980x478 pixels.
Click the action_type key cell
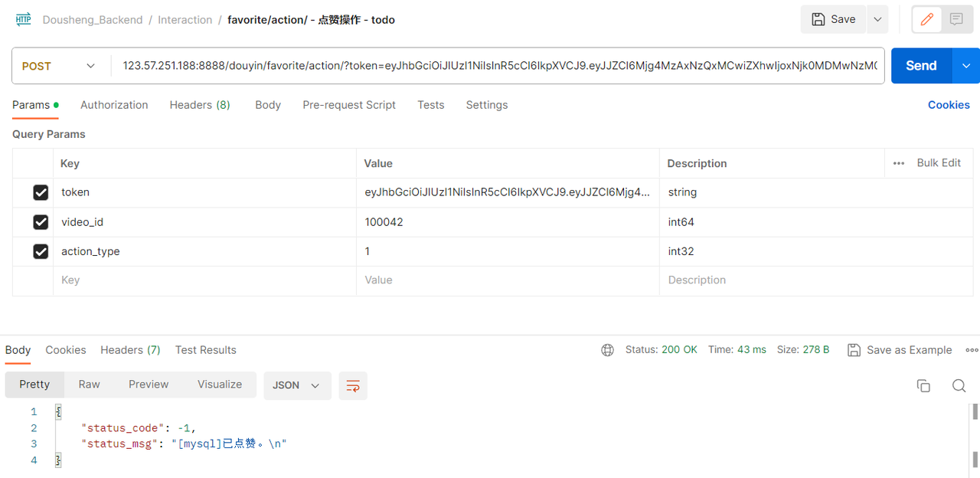pyautogui.click(x=204, y=251)
